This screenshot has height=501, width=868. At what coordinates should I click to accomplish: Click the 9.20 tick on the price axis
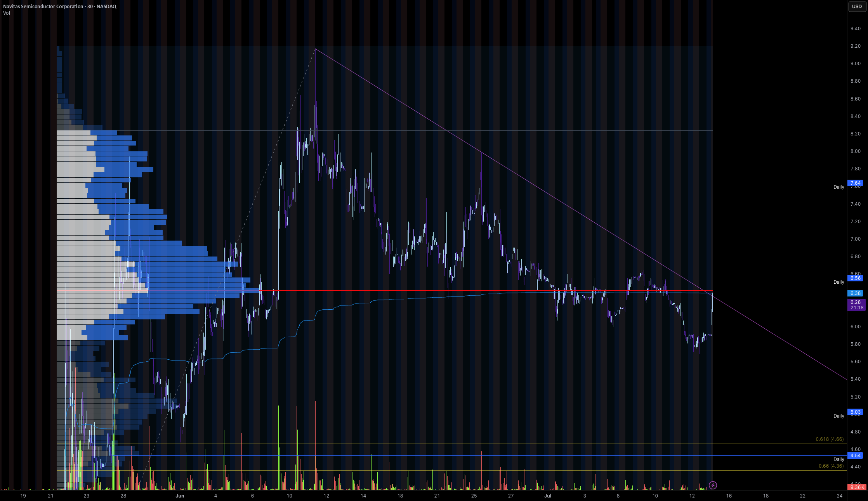pyautogui.click(x=855, y=46)
